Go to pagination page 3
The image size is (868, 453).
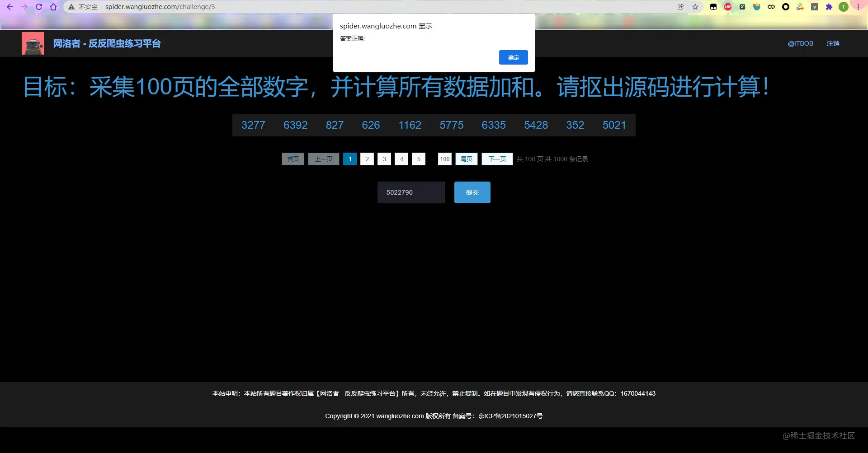pyautogui.click(x=384, y=159)
